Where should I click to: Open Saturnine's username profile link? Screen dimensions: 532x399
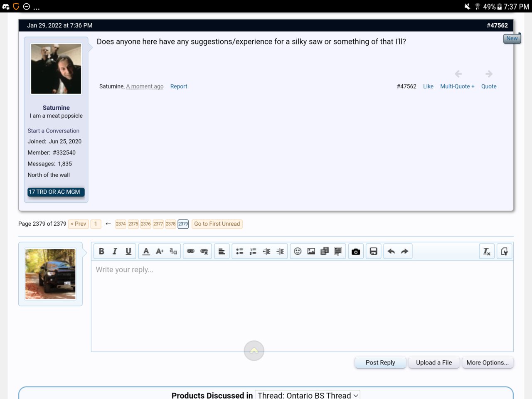pos(56,108)
